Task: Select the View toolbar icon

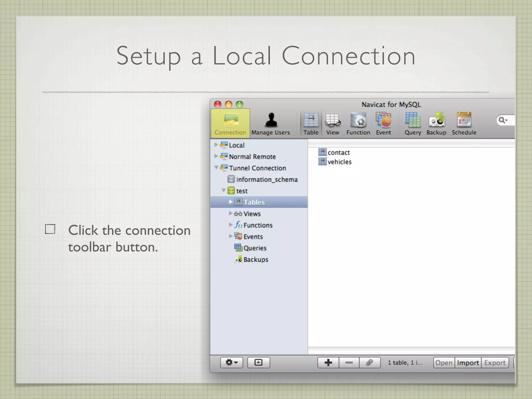Action: click(x=332, y=124)
